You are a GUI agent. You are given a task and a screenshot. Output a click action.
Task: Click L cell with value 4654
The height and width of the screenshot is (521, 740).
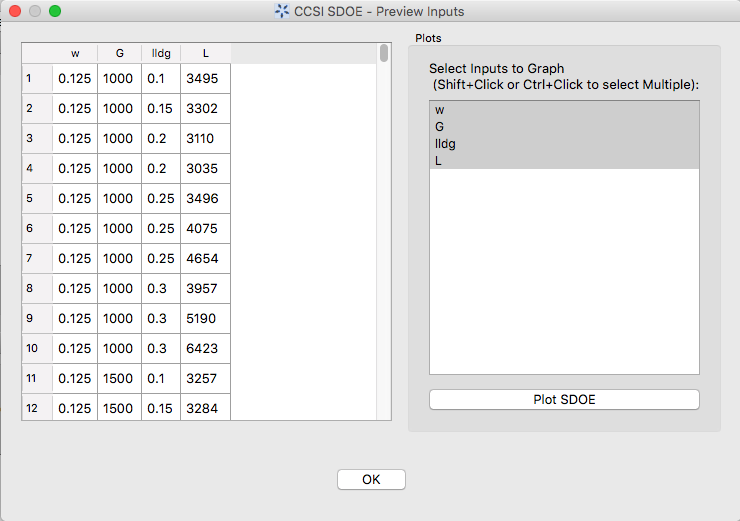point(205,258)
